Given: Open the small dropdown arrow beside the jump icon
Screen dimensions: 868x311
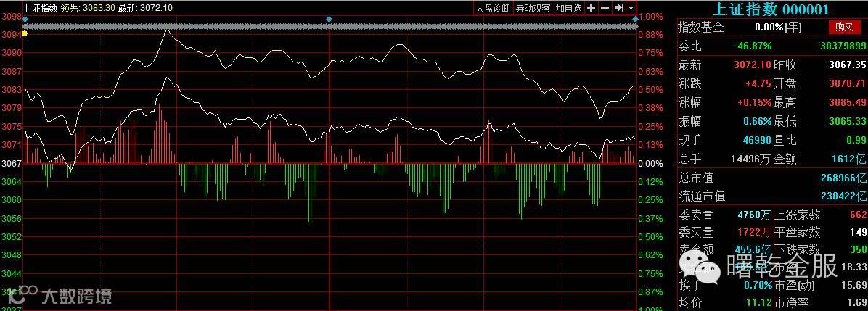Looking at the screenshot, I should point(631,8).
